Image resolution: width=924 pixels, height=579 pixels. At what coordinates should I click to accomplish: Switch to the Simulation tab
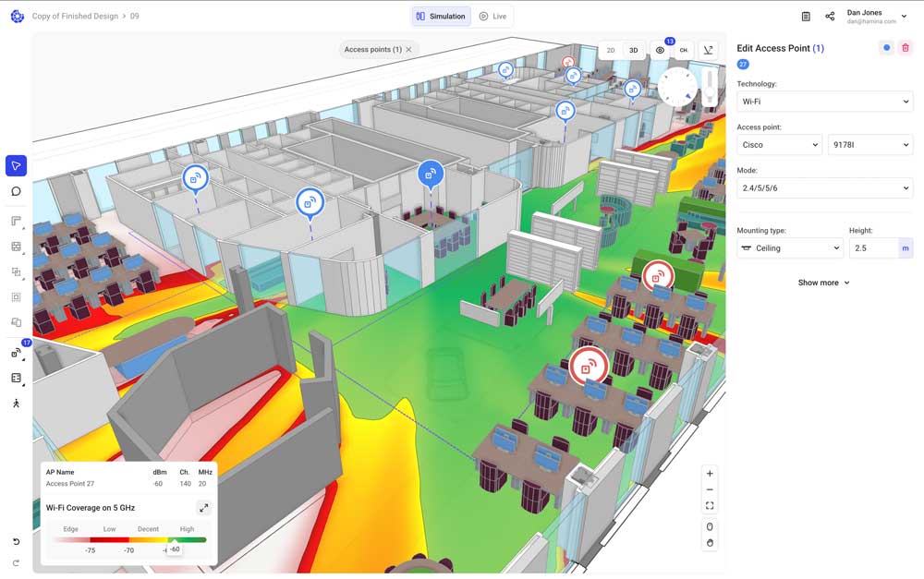point(441,17)
